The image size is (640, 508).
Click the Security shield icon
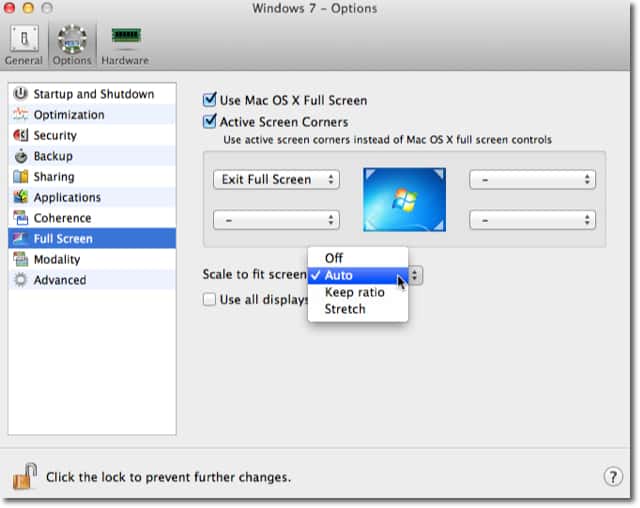coord(20,135)
